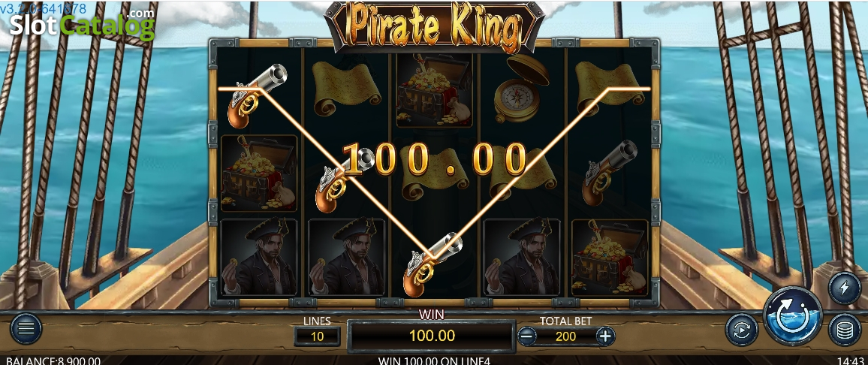The width and height of the screenshot is (868, 365).
Task: Click the total bet value 200
Action: (x=566, y=336)
